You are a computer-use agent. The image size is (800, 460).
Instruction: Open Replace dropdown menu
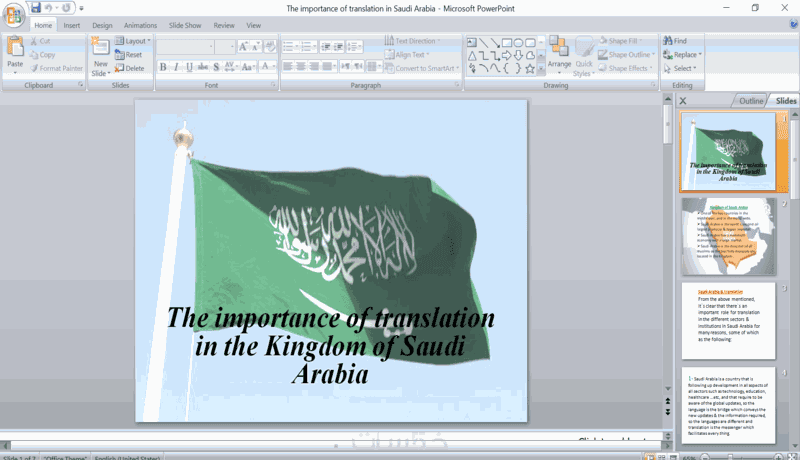pyautogui.click(x=683, y=55)
